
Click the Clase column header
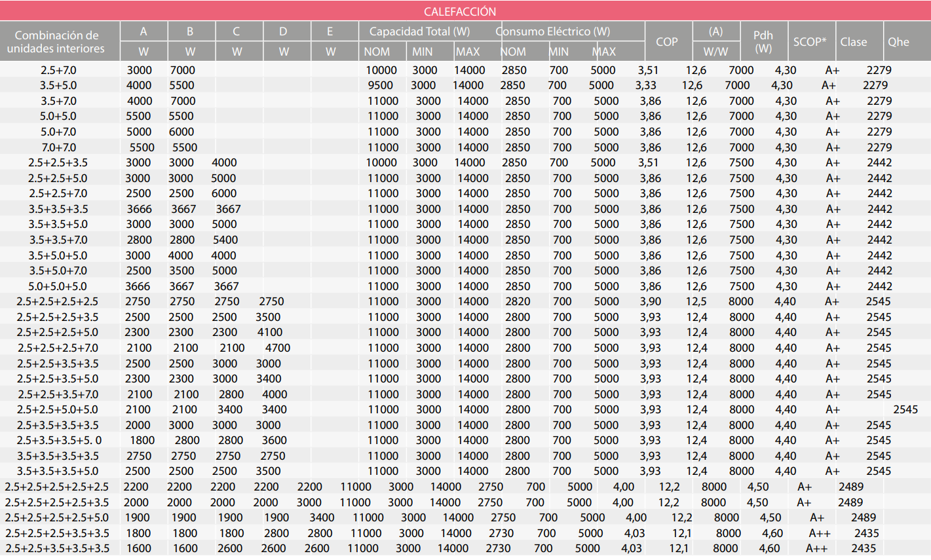(x=854, y=42)
